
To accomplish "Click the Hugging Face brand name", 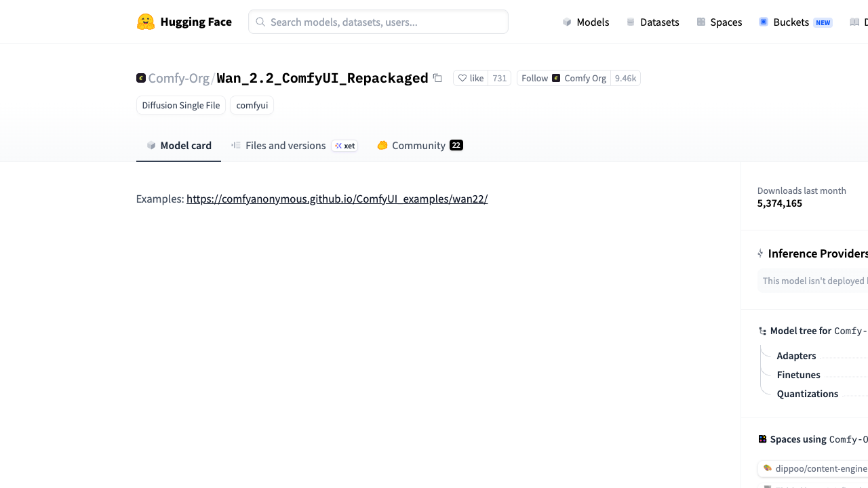I will [196, 22].
